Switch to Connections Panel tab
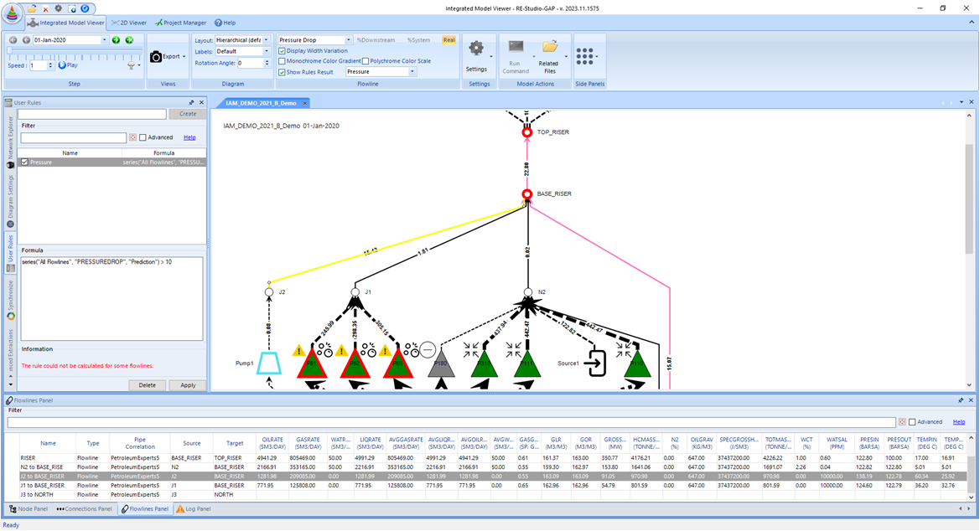 [x=85, y=509]
